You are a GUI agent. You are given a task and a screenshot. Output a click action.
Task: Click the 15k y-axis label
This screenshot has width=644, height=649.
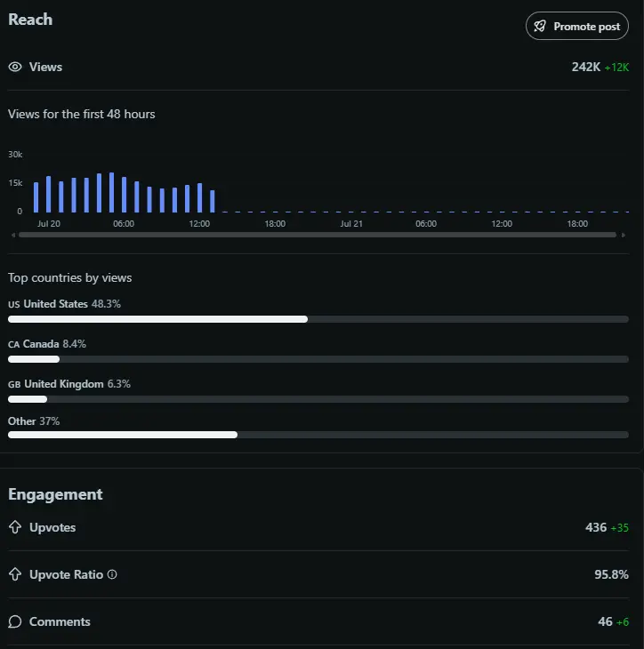[15, 183]
